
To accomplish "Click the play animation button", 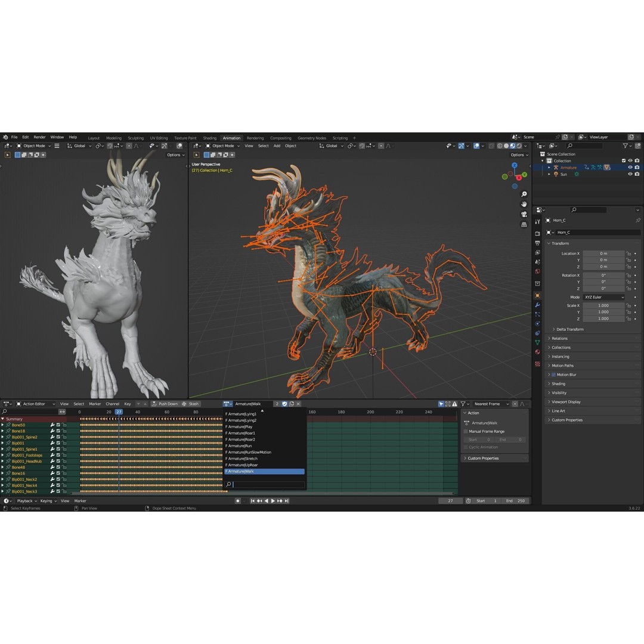I will (273, 501).
